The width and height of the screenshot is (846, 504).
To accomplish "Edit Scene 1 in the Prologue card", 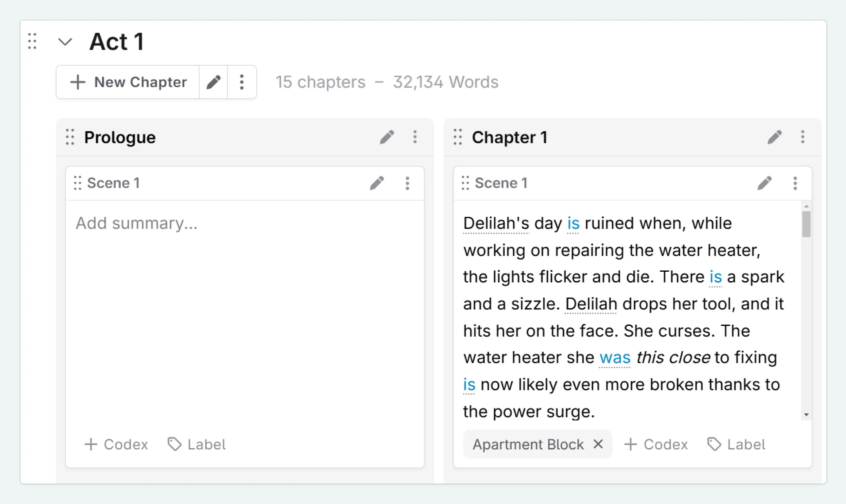I will pos(377,183).
